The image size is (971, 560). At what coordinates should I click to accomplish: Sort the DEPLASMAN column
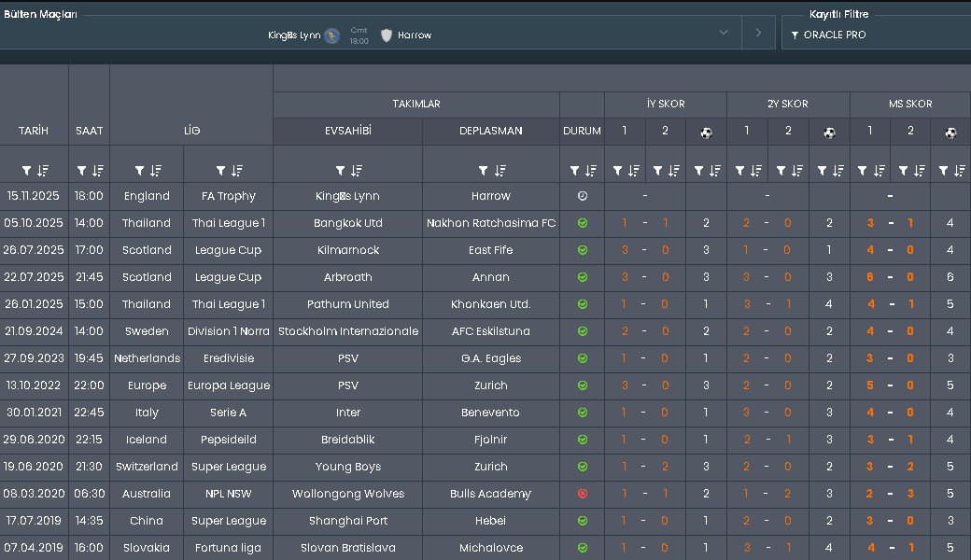(x=500, y=171)
